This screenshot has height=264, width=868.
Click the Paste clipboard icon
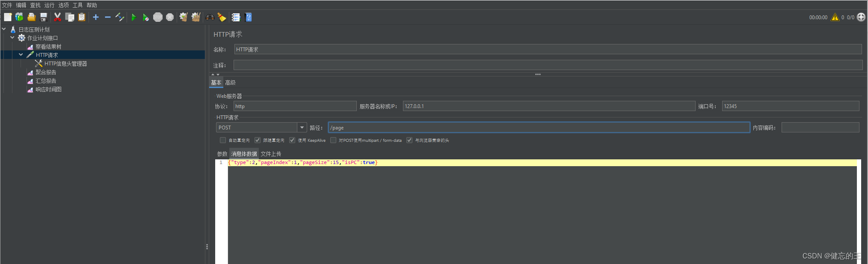(x=82, y=17)
